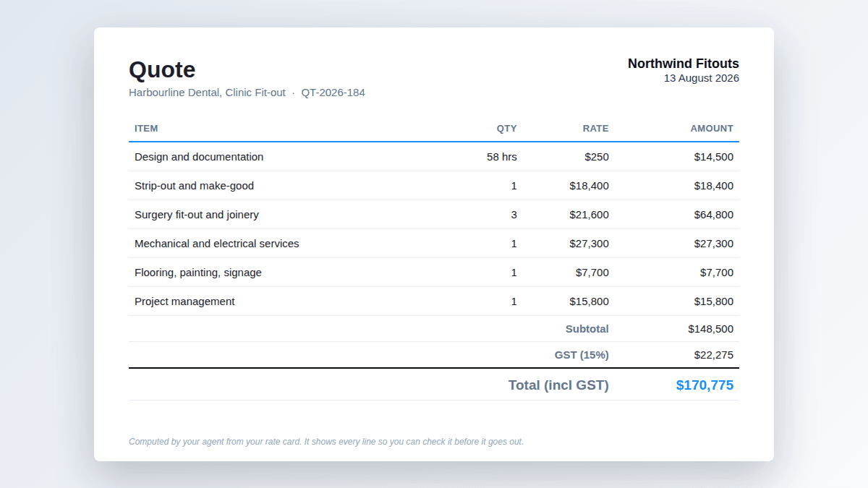Select the Strip-out and make-good item

(x=195, y=186)
